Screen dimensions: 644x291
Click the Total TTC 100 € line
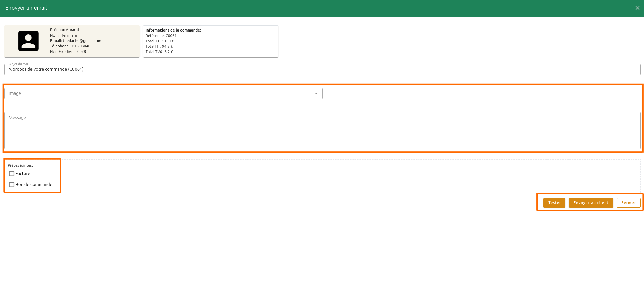(159, 41)
